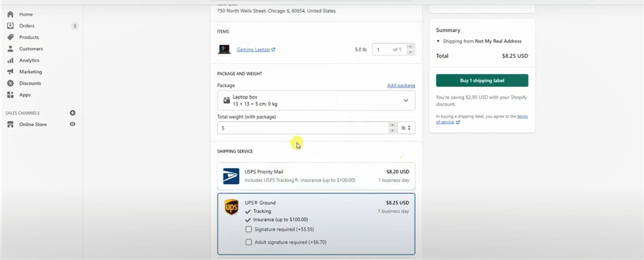
Task: Check Adult signature required option
Action: pyautogui.click(x=249, y=242)
